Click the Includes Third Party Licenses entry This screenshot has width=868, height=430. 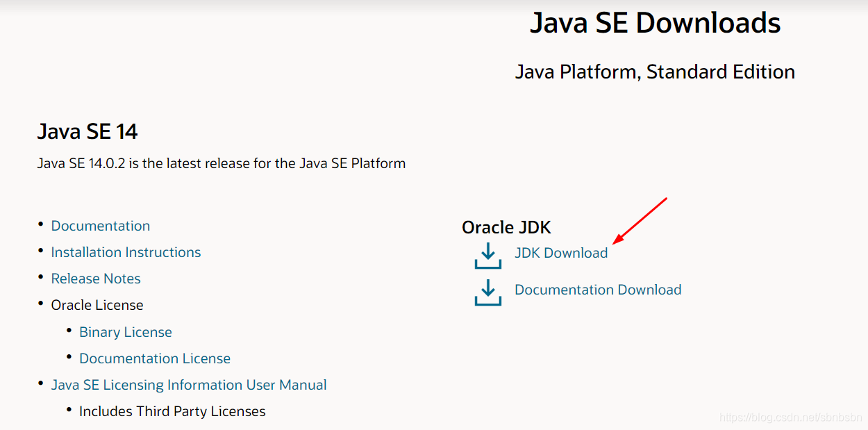[x=172, y=411]
